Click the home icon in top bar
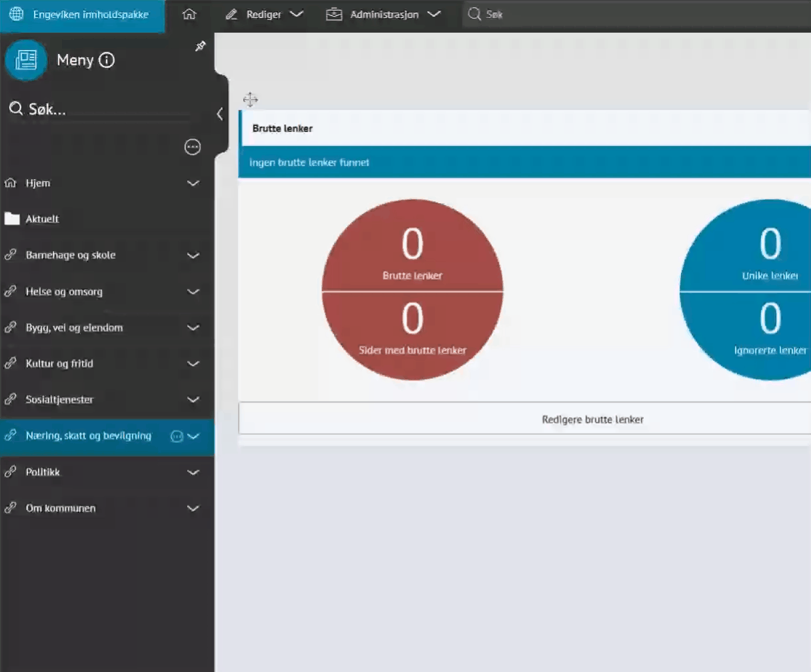811x672 pixels. (189, 14)
